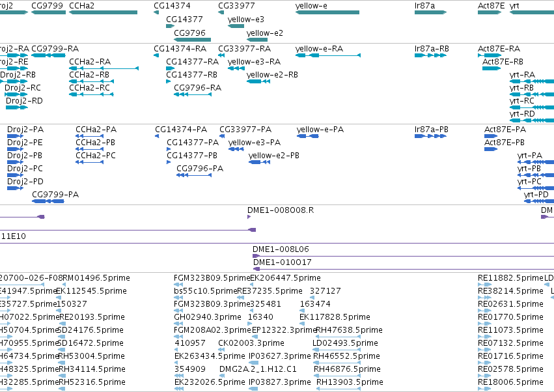The width and height of the screenshot is (554, 392).
Task: Click transcript Ir87a-RB
Action: [432, 48]
